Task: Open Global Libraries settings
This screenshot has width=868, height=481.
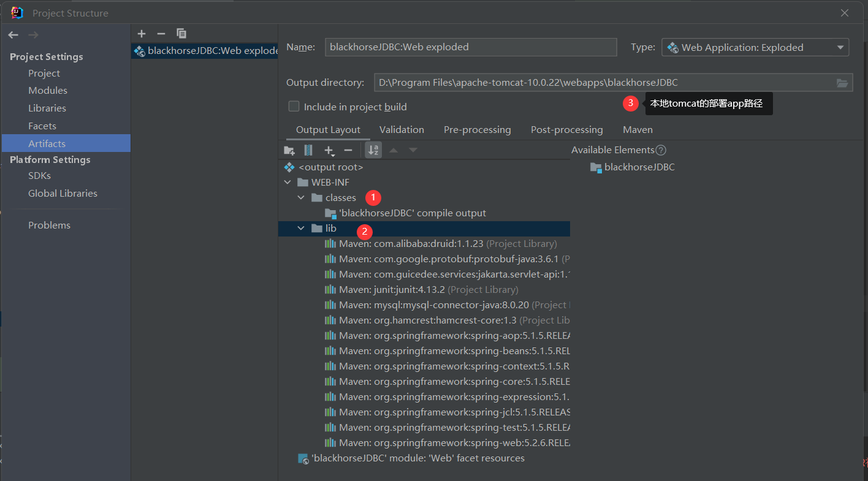Action: 63,193
